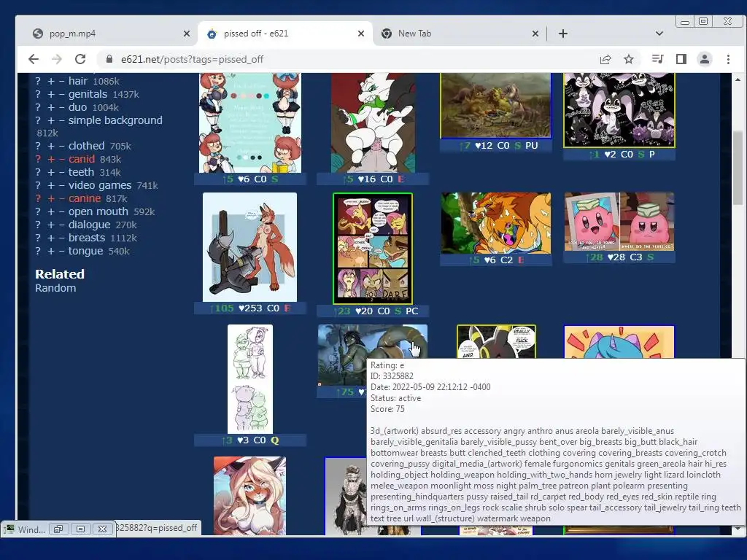
Task: Click the page vertical scrollbar thumb
Action: point(738,169)
